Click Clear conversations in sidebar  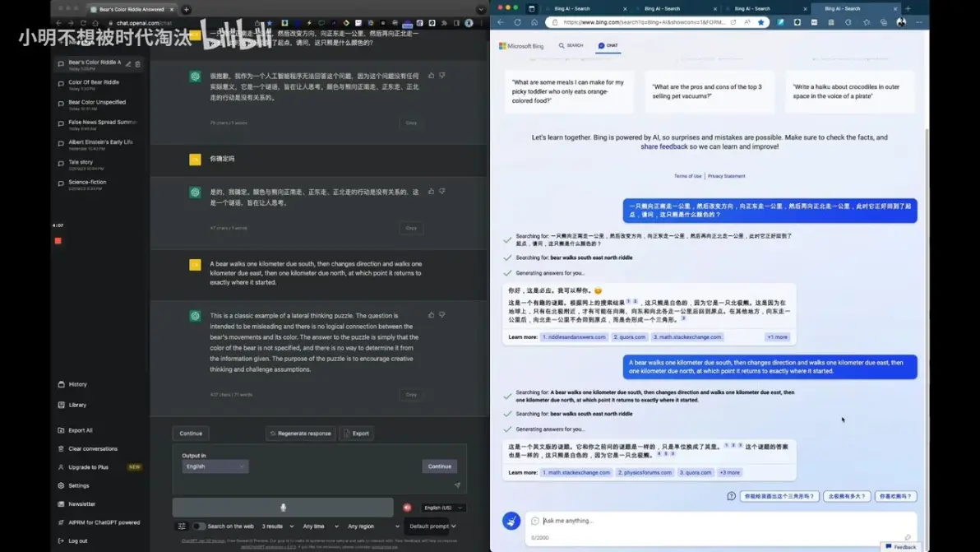(93, 449)
